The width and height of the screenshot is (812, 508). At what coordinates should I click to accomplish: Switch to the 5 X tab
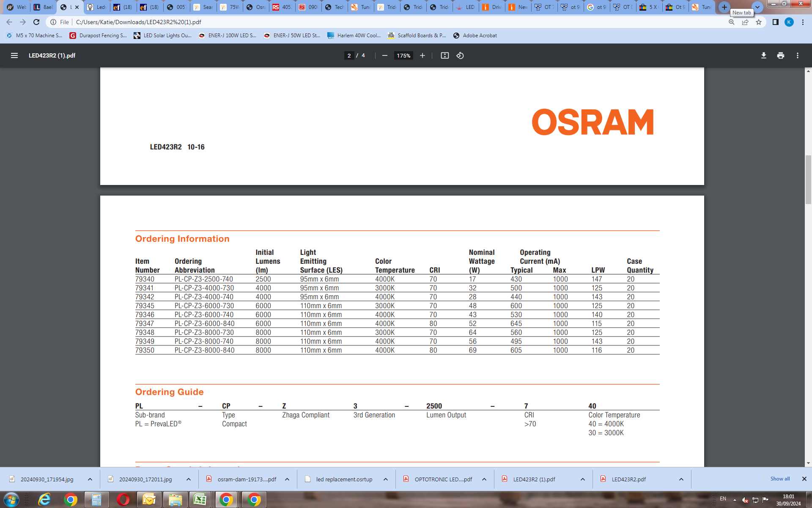pos(649,7)
